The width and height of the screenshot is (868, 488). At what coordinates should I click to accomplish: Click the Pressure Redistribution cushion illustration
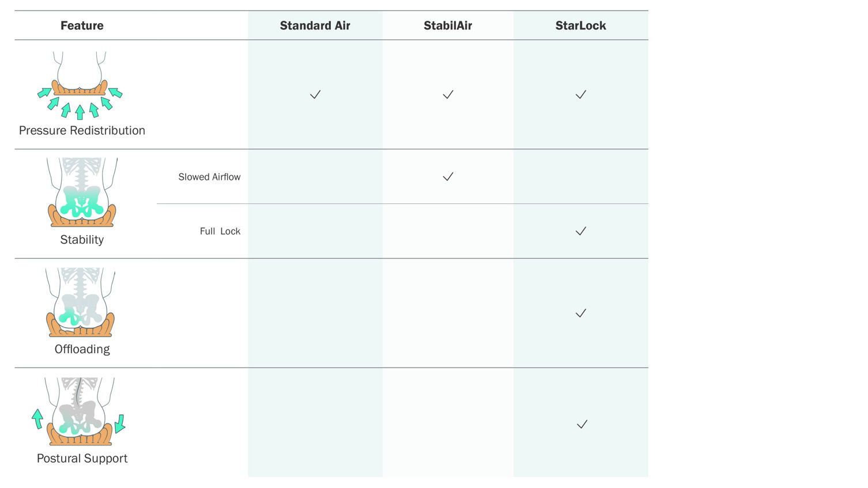click(80, 85)
